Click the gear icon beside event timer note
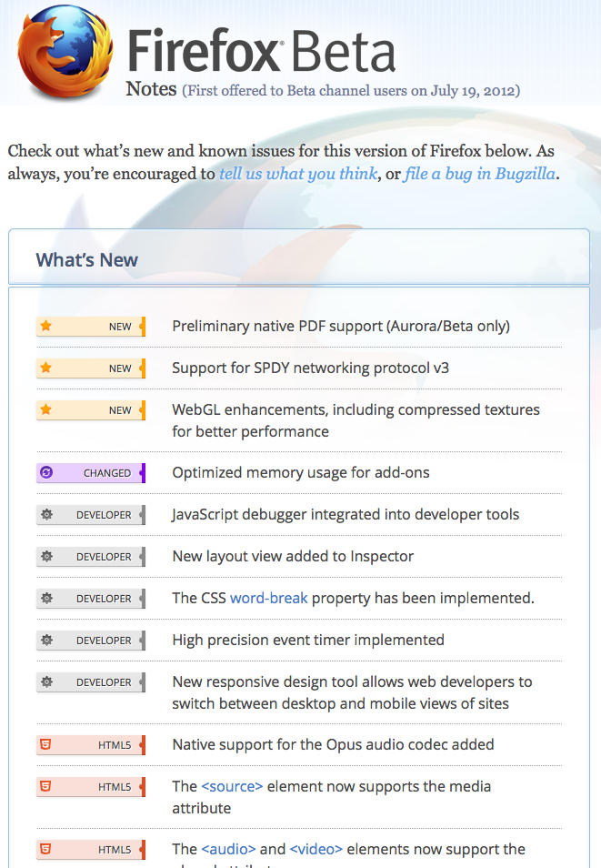The height and width of the screenshot is (868, 601). click(x=46, y=641)
